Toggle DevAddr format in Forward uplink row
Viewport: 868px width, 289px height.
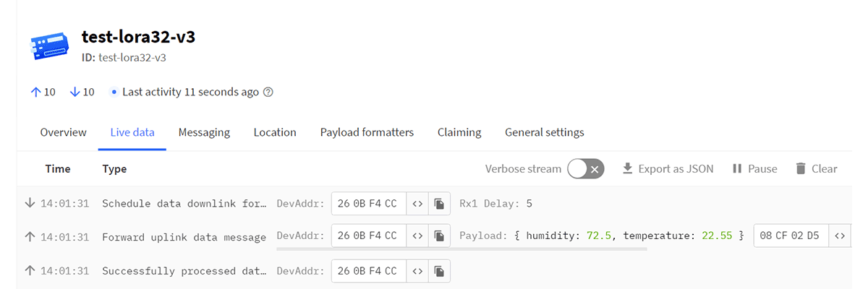point(417,236)
